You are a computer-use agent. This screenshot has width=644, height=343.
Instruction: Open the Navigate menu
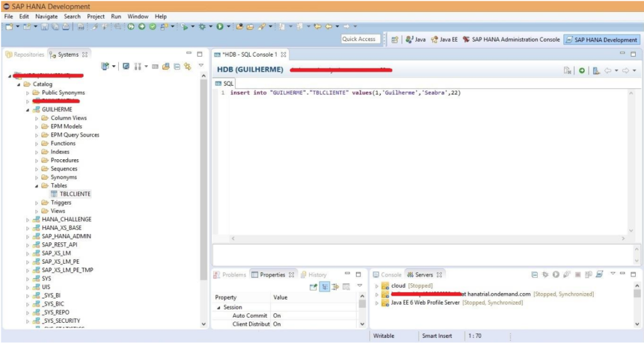click(47, 16)
